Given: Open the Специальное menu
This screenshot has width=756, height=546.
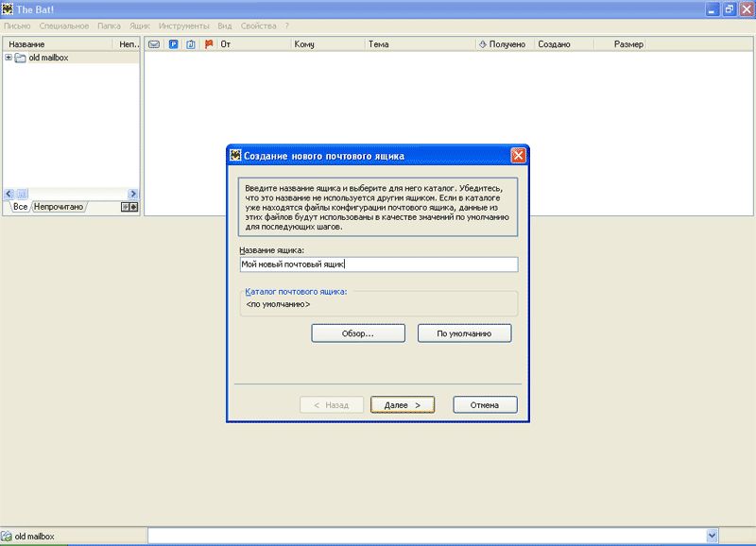Looking at the screenshot, I should point(63,26).
